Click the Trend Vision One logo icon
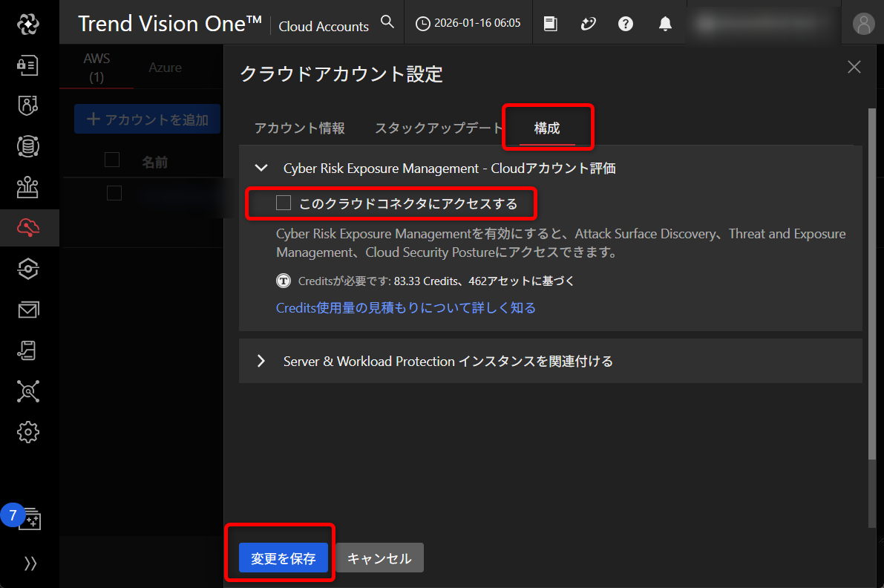This screenshot has width=884, height=588. 27,24
